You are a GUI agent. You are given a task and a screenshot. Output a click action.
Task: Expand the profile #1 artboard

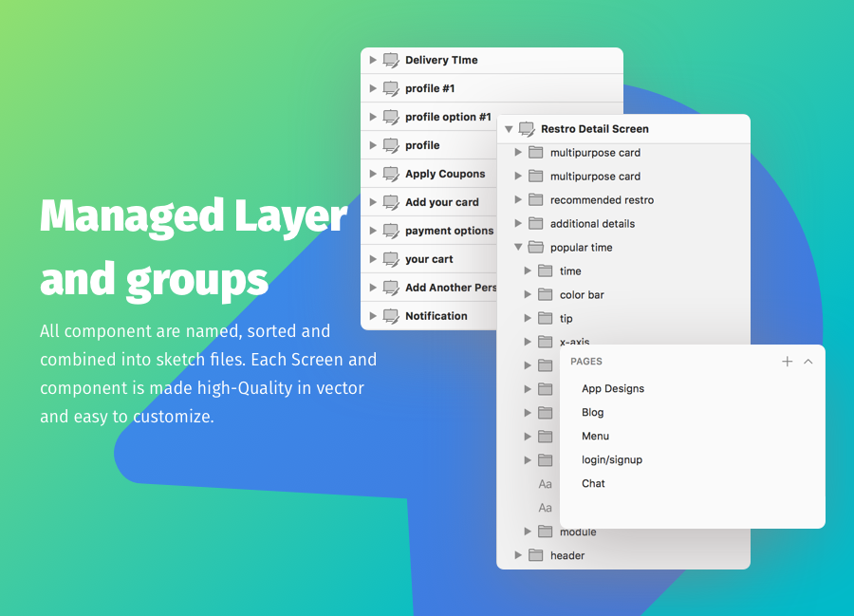tap(373, 88)
